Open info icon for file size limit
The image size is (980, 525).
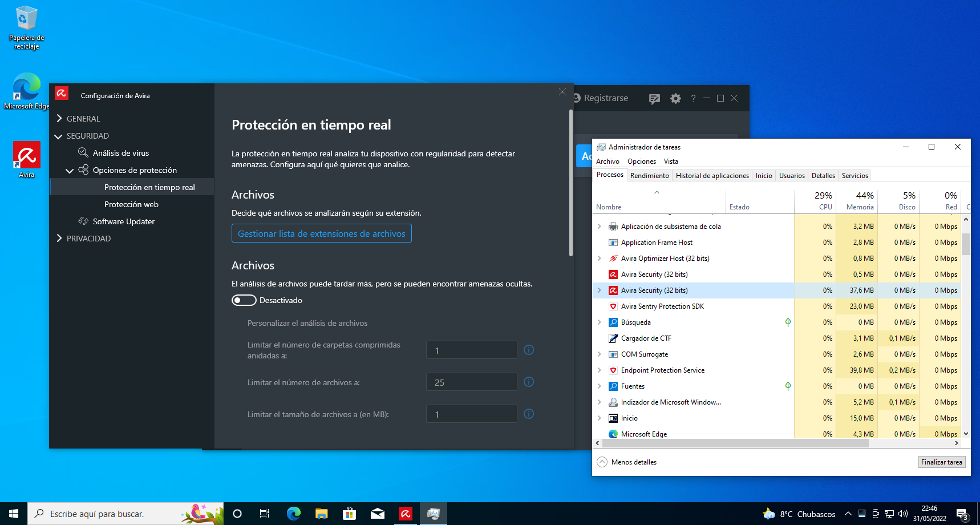pos(529,414)
